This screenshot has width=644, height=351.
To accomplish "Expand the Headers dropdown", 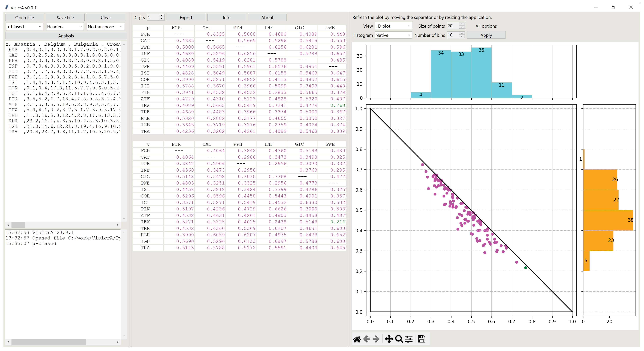I will [x=65, y=27].
